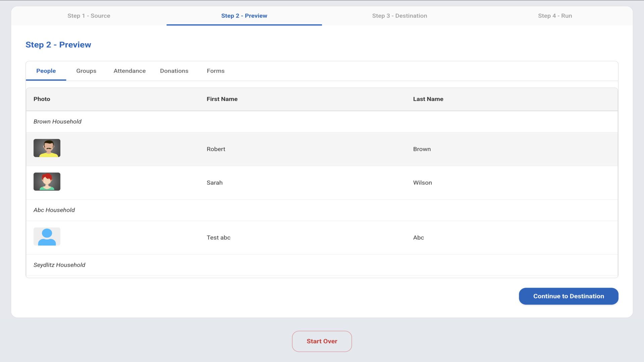Image resolution: width=644 pixels, height=362 pixels.
Task: Click Test abc's placeholder profile icon
Action: click(x=47, y=237)
